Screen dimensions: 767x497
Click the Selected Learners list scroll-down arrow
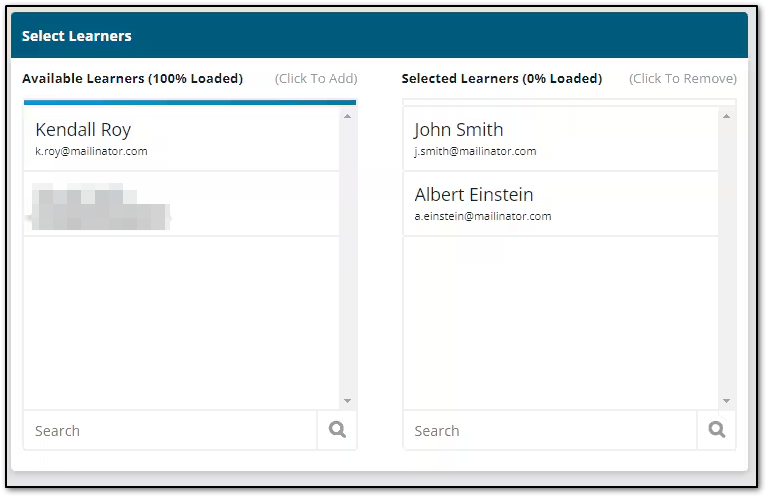[727, 401]
